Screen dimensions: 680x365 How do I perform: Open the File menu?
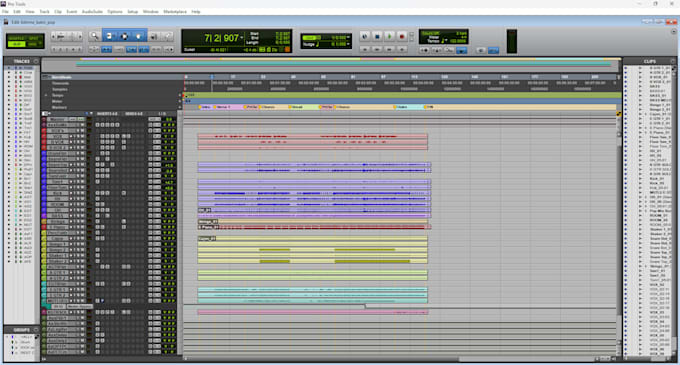(x=5, y=12)
